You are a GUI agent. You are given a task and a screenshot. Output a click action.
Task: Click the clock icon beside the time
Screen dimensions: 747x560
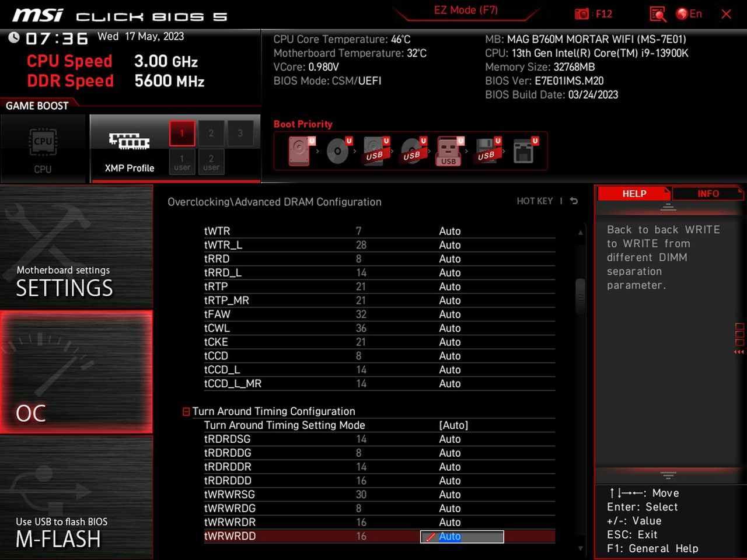pyautogui.click(x=14, y=38)
